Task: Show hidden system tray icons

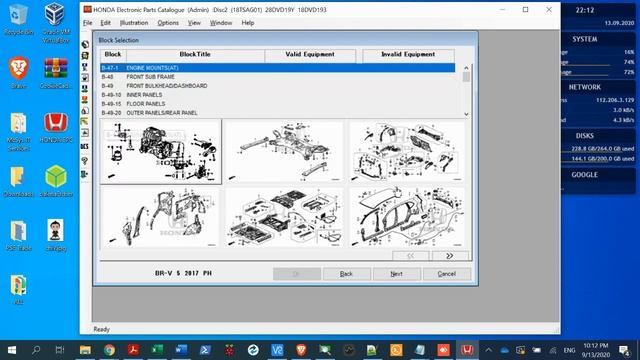Action: [488, 350]
